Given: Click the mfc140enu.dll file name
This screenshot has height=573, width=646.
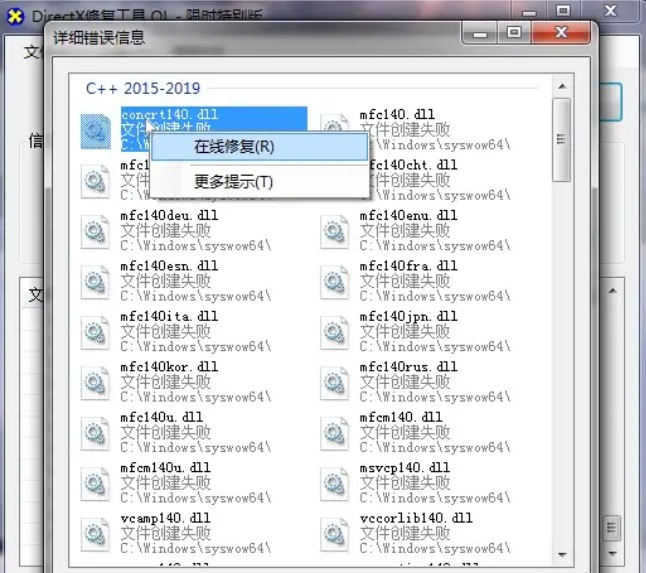Looking at the screenshot, I should (x=408, y=215).
